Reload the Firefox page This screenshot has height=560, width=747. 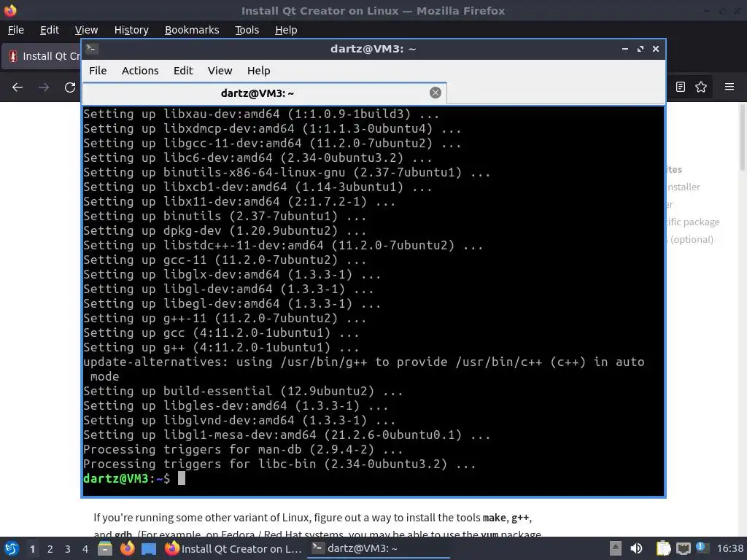(x=70, y=87)
